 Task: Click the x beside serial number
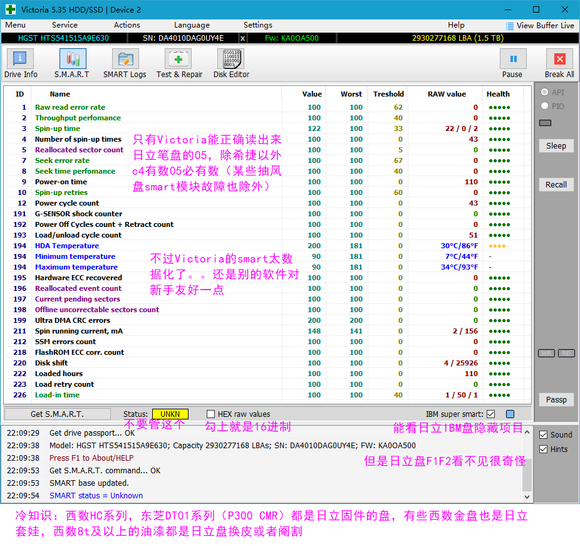tap(242, 38)
